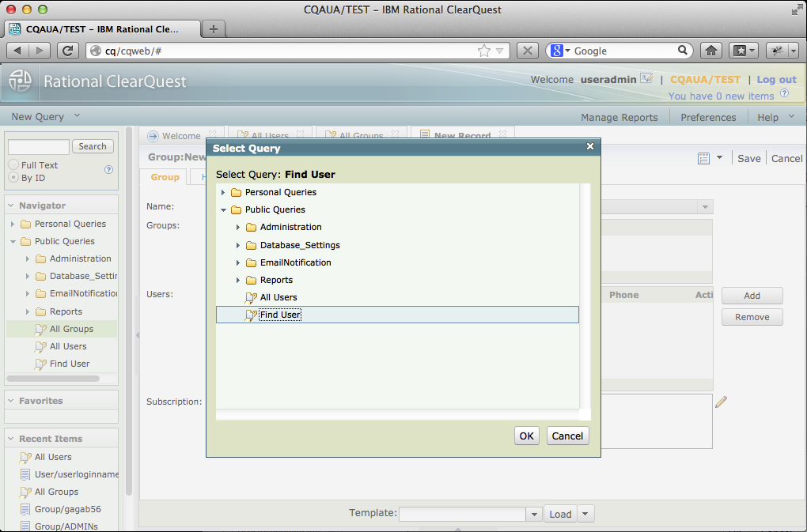Screen dimensions: 807x532
Task: Click the Template text field
Action: [x=462, y=514]
